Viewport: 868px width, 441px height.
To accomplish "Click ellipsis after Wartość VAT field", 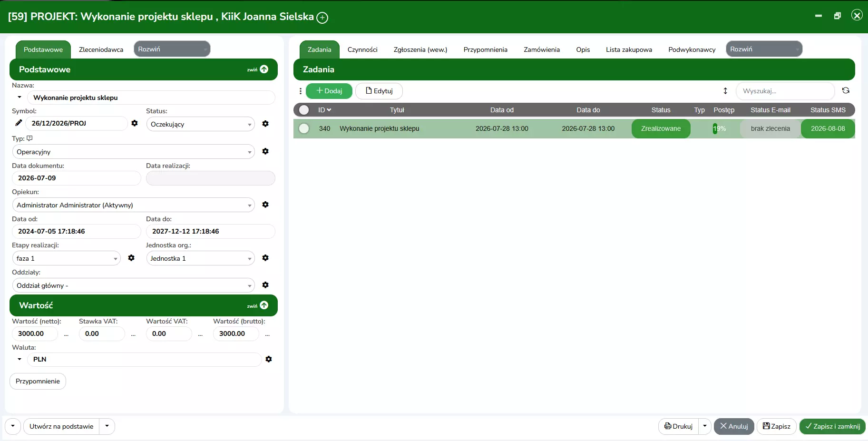I will pos(200,334).
